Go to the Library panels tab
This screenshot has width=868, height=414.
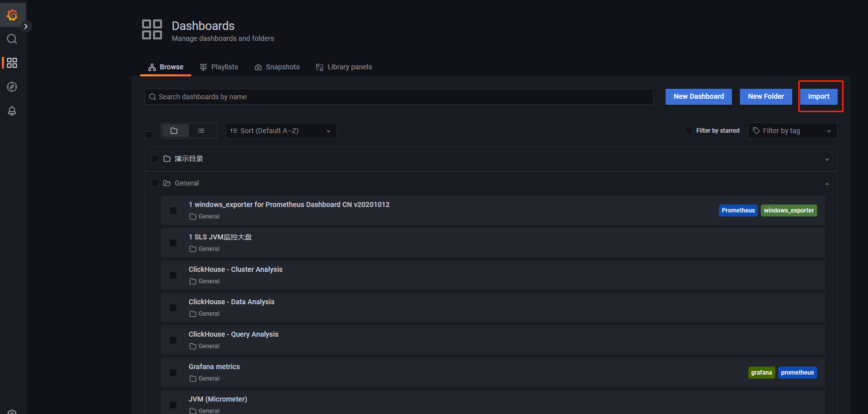pos(344,67)
